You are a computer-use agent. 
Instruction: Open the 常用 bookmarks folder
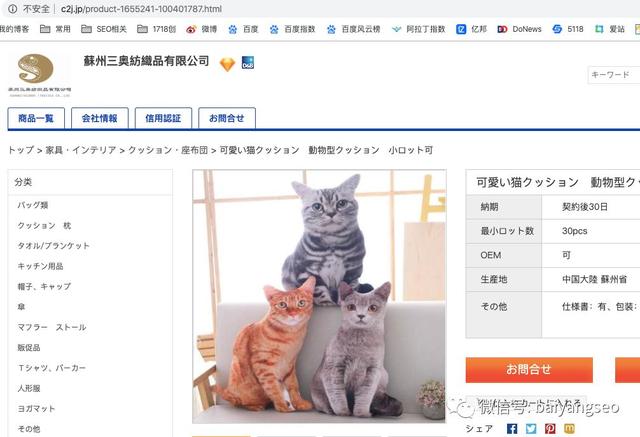pyautogui.click(x=55, y=29)
